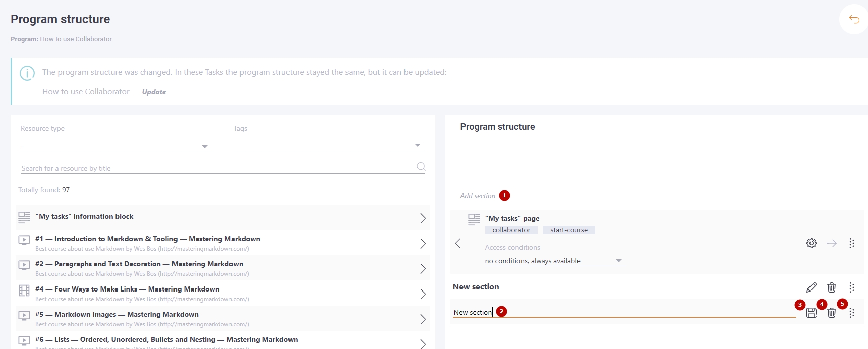Viewport: 868px width, 349px height.
Task: Click the New section heading text
Action: (476, 287)
